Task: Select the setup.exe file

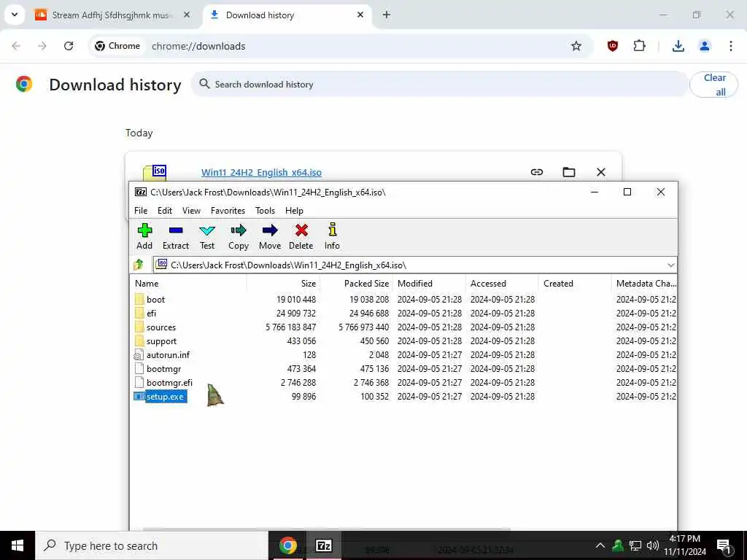Action: pos(165,396)
